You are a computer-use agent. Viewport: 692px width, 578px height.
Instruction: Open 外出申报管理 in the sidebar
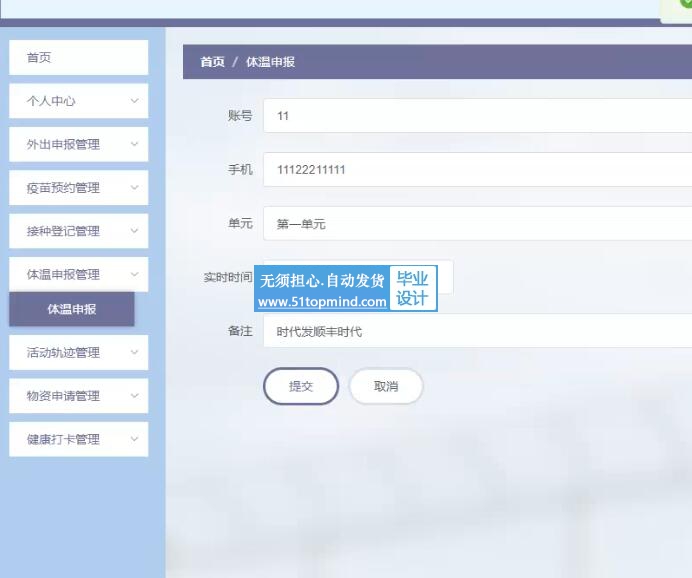pos(79,144)
